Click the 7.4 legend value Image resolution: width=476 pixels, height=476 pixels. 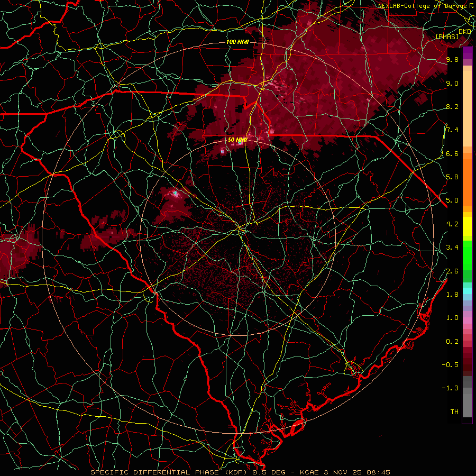tap(452, 130)
